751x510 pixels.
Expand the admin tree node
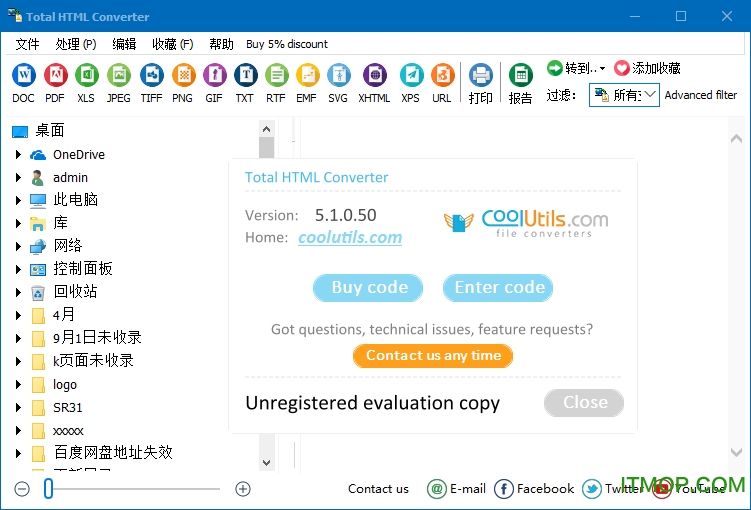(x=18, y=177)
